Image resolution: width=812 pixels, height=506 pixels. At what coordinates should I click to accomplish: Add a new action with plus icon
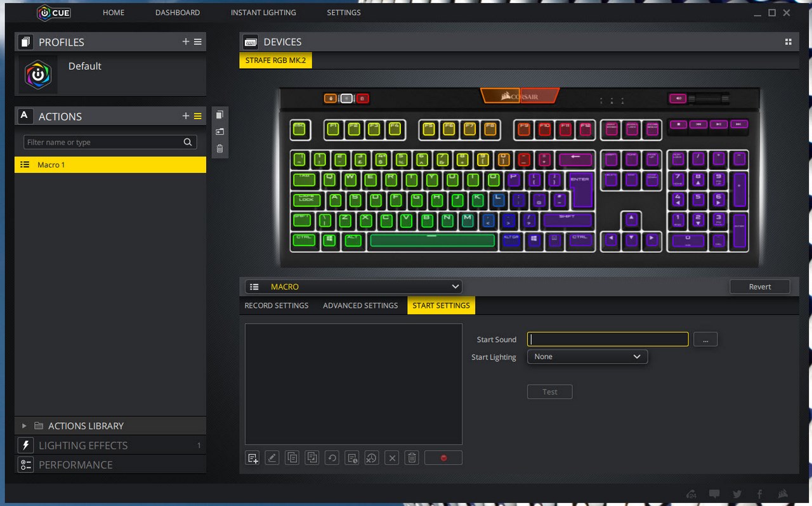point(186,116)
